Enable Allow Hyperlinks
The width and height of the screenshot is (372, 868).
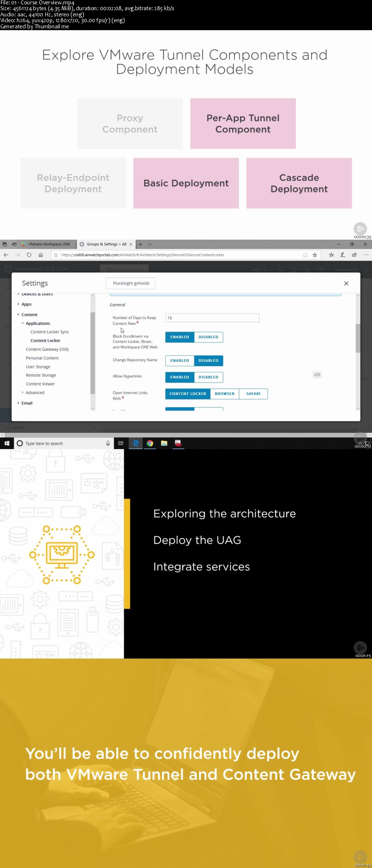point(179,377)
